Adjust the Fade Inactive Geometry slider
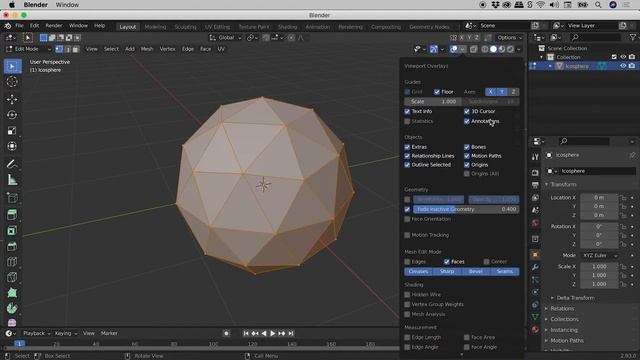The height and width of the screenshot is (360, 640). pyautogui.click(x=466, y=209)
